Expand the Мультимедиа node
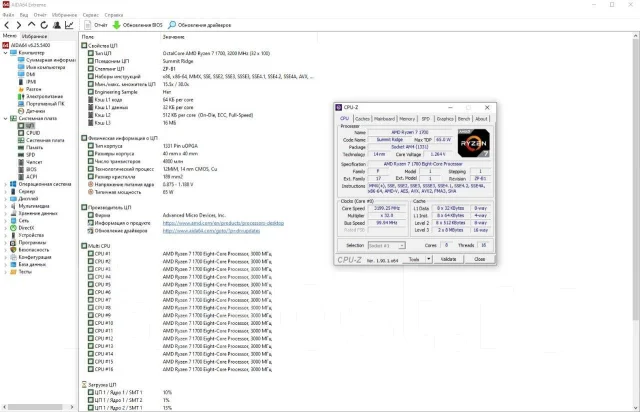 point(5,206)
